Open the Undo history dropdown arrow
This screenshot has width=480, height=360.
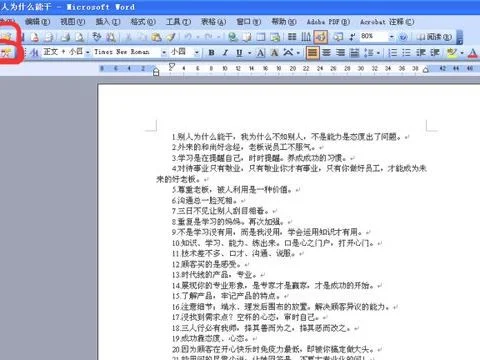tap(197, 37)
